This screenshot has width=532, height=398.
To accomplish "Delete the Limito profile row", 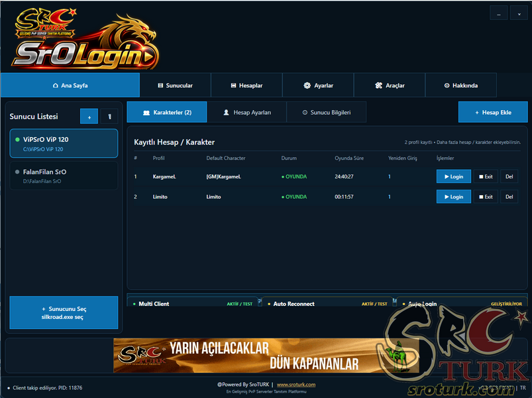I will click(x=509, y=196).
